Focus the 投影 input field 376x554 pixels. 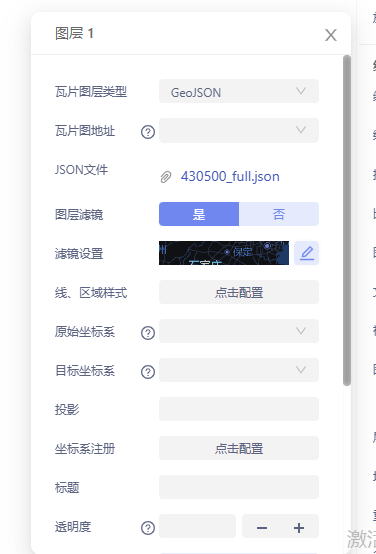coord(239,409)
